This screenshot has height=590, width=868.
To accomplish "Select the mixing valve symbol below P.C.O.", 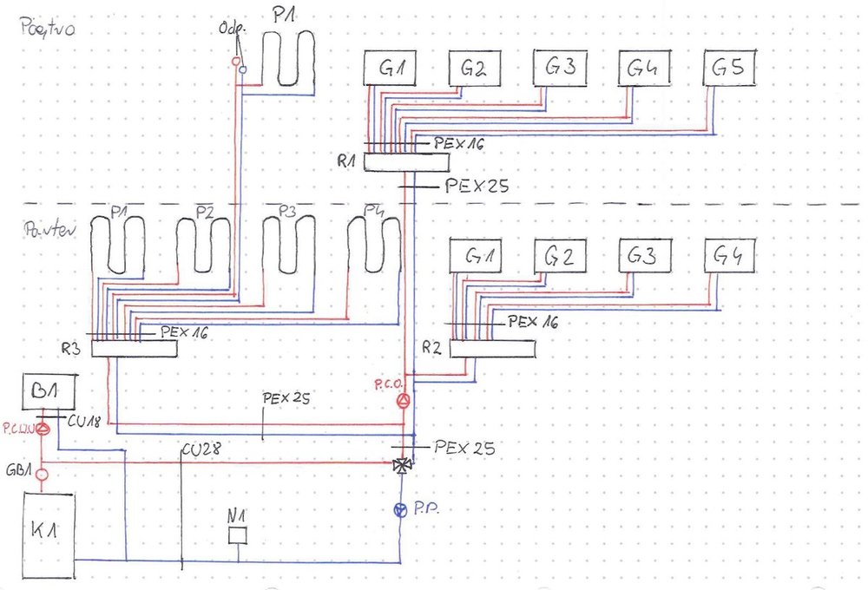I will coord(401,466).
